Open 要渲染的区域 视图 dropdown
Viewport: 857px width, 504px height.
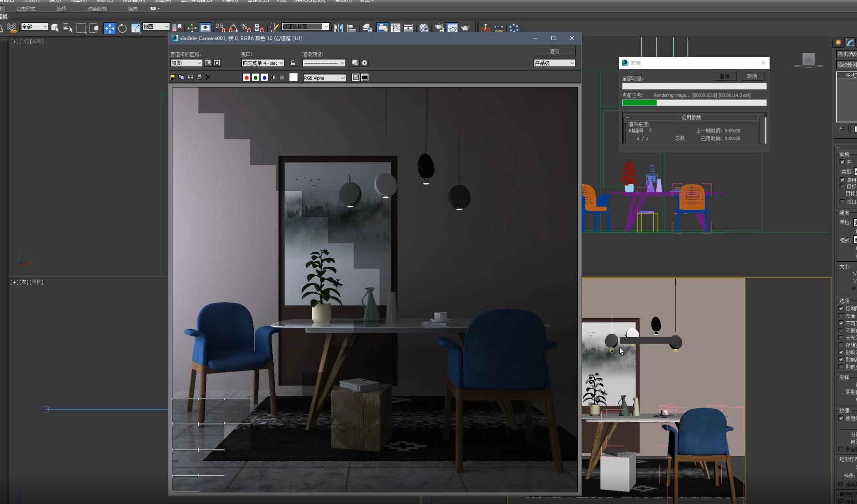tap(186, 63)
